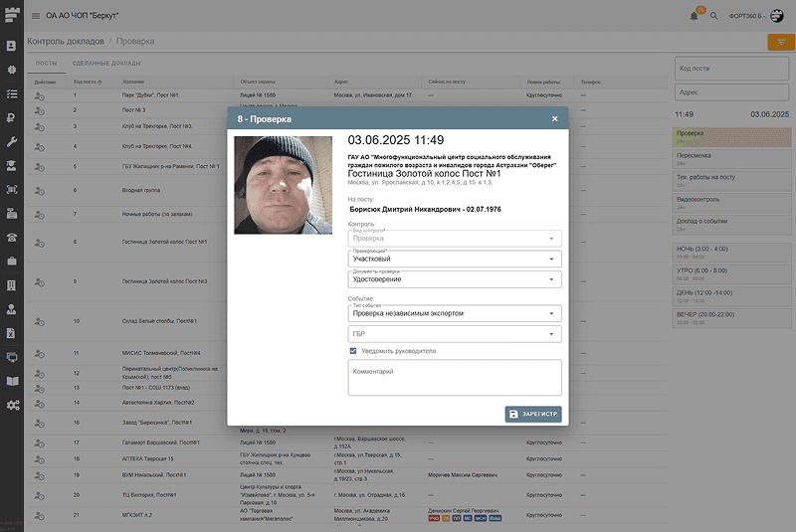Open the wrench tools section in sidebar
This screenshot has width=796, height=532.
click(12, 142)
